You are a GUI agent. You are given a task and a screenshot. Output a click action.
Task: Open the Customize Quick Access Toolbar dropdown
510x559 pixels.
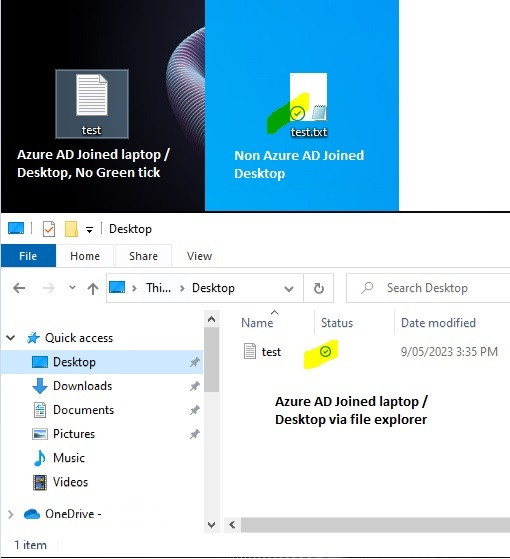(x=89, y=230)
